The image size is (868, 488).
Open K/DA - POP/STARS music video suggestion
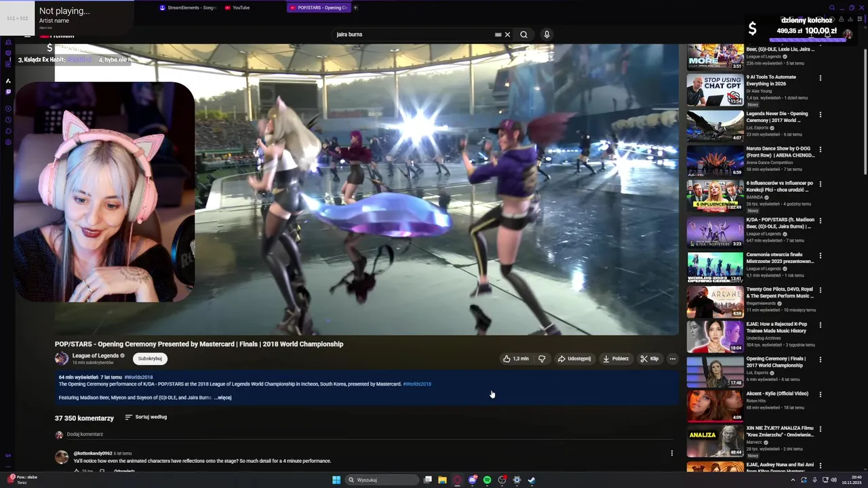tap(715, 231)
